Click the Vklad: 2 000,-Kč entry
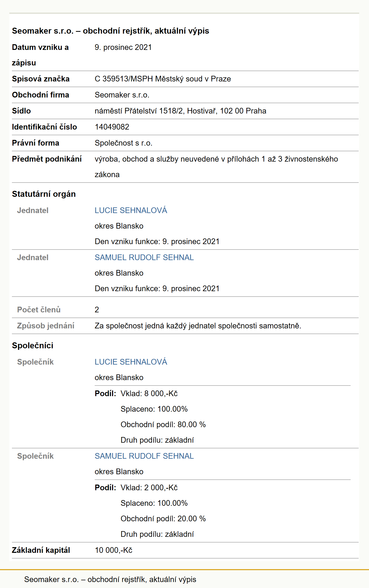This screenshot has height=588, width=369. [x=149, y=487]
